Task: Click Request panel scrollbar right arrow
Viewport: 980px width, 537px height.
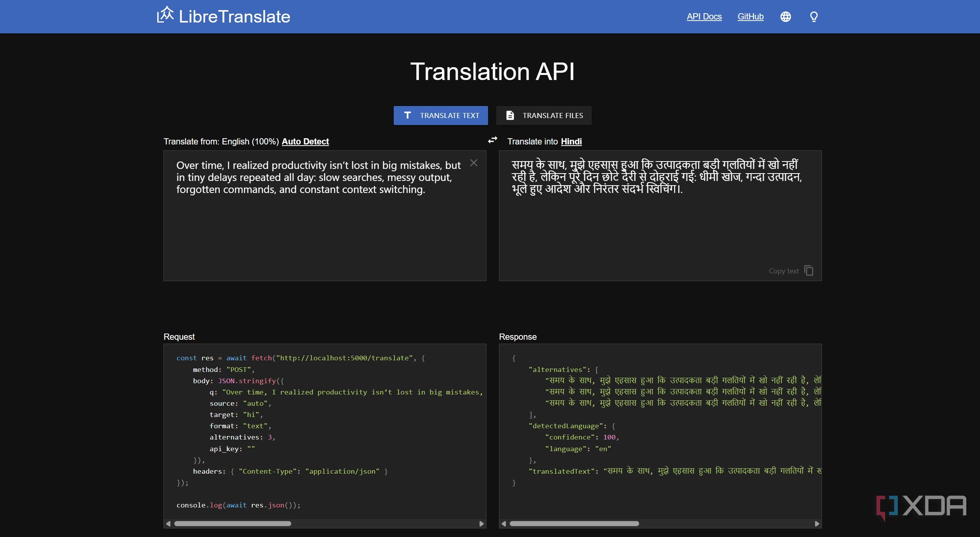Action: pyautogui.click(x=481, y=523)
